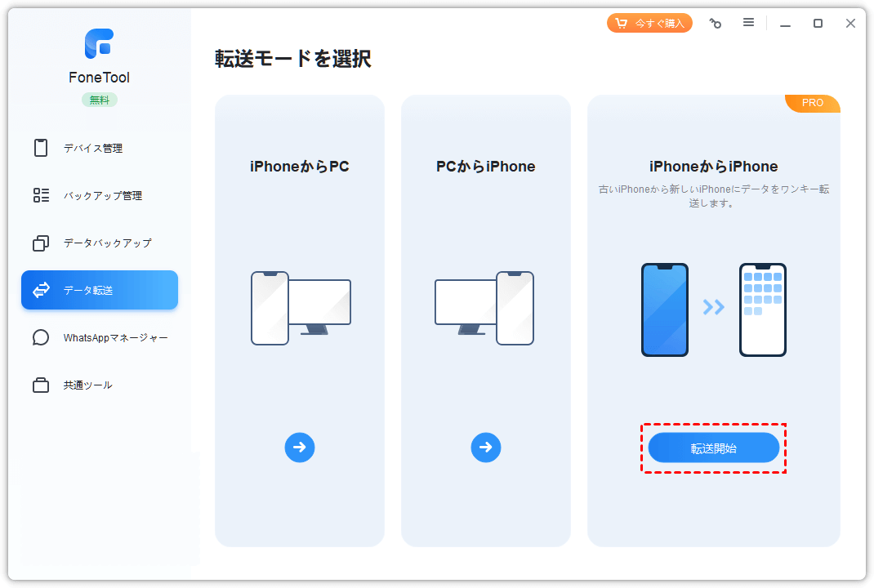Open 共通ツール briefcase icon

pyautogui.click(x=41, y=385)
